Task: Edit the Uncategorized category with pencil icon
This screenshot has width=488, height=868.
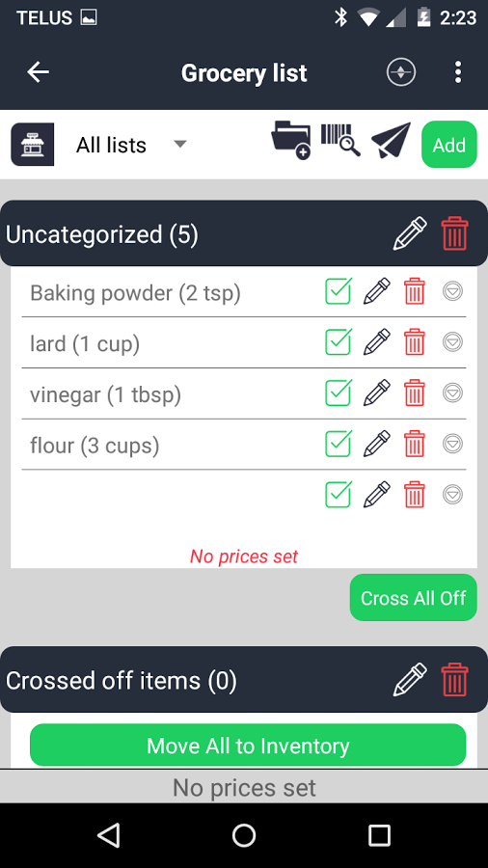Action: click(x=410, y=233)
